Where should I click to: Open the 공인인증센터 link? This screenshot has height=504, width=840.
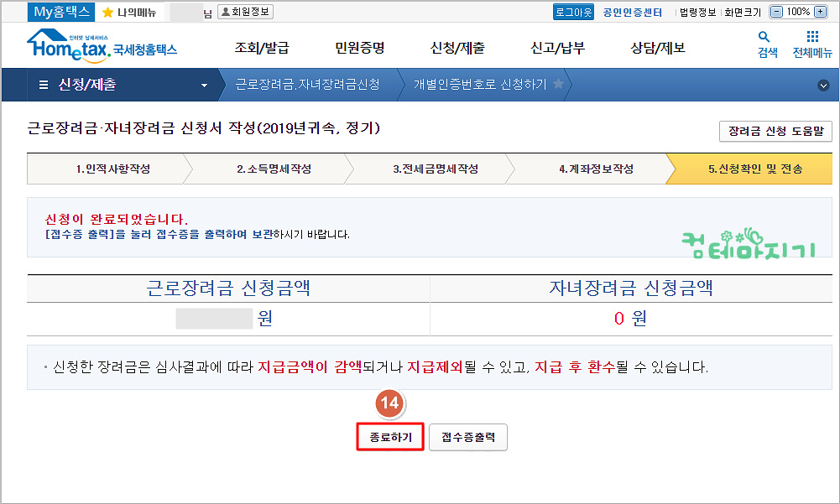pos(632,13)
